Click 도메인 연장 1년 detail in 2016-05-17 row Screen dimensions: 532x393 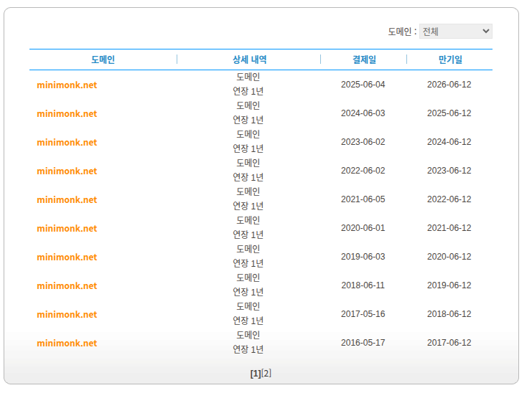[248, 342]
